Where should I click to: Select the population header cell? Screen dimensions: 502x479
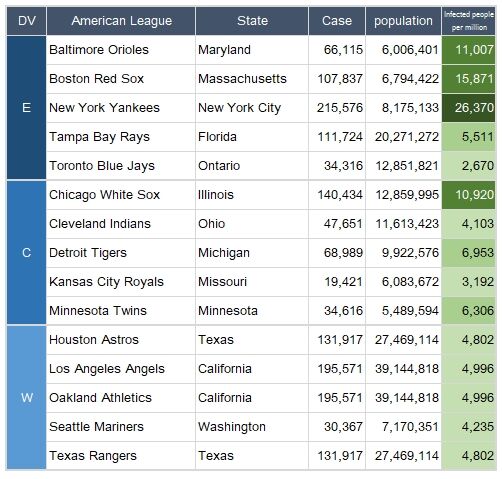click(x=403, y=21)
